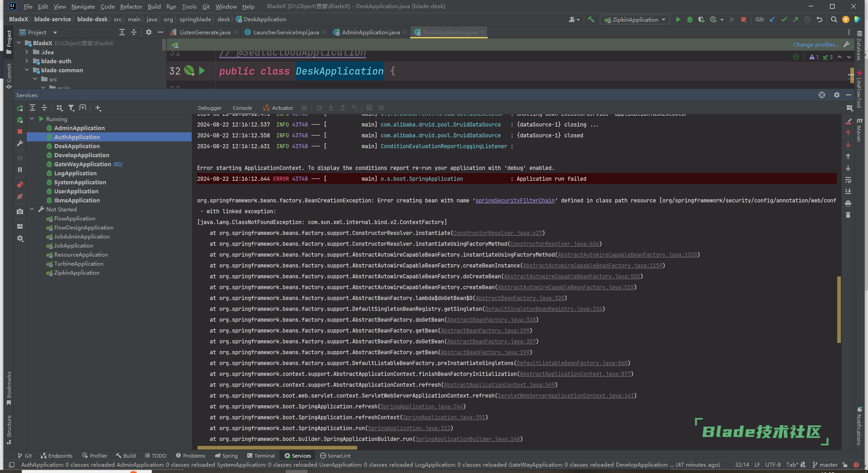This screenshot has width=868, height=473.
Task: Click the Git Rollback icon
Action: [x=819, y=19]
